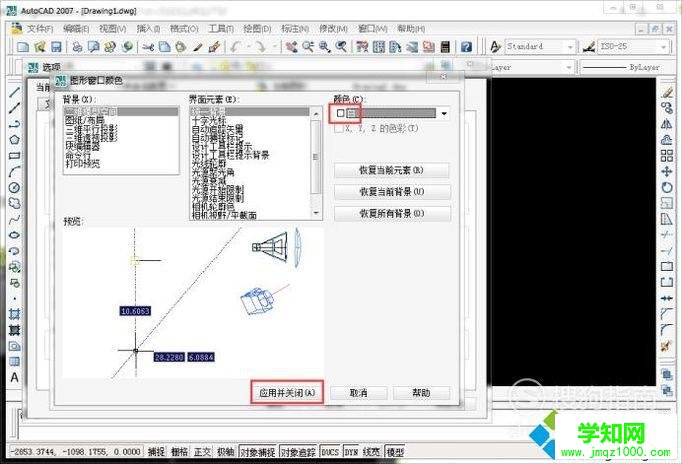Toggle the DYN dynamic input button
682x464 pixels.
[351, 452]
